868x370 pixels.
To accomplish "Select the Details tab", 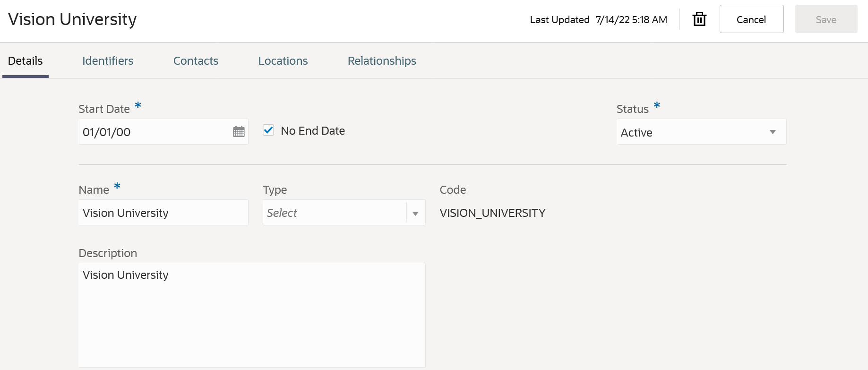I will (x=26, y=61).
